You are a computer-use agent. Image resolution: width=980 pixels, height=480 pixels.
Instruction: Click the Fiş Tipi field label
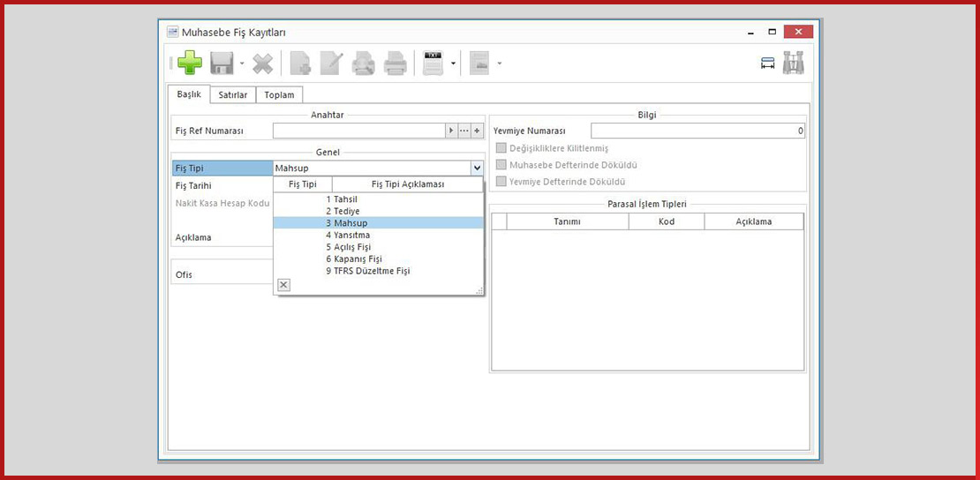pos(189,169)
